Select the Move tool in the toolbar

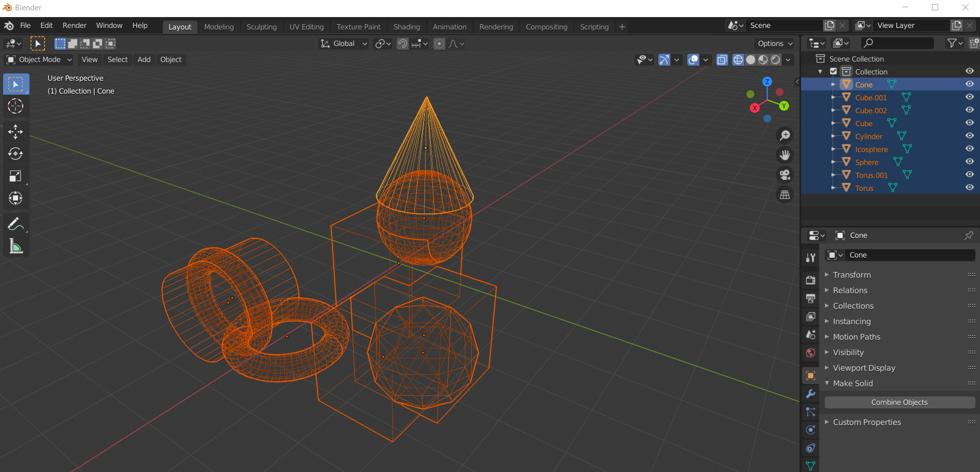tap(16, 132)
